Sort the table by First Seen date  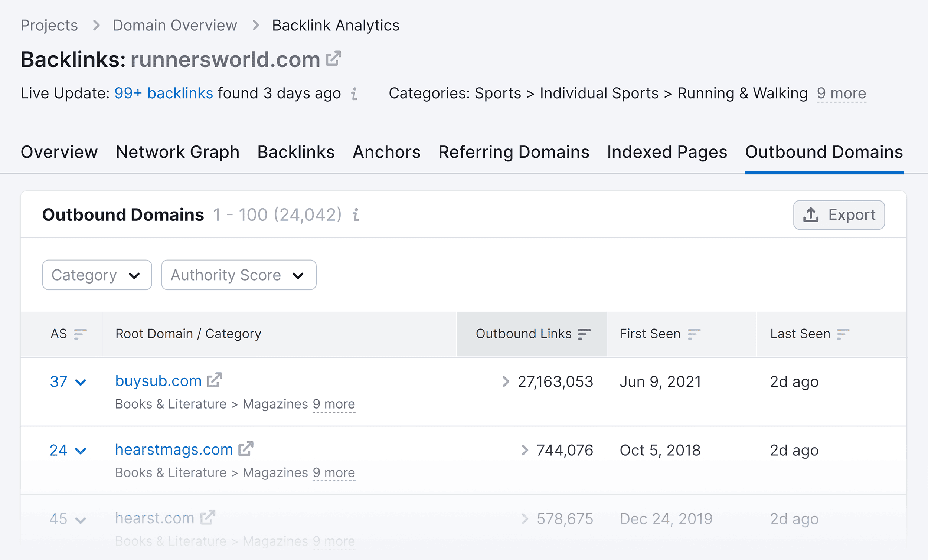pyautogui.click(x=694, y=334)
